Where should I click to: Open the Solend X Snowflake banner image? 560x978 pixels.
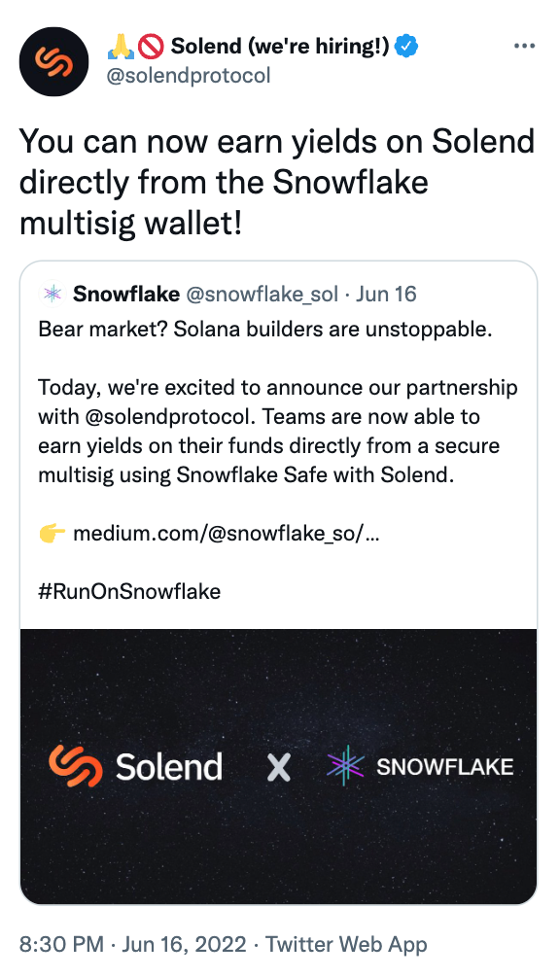[279, 767]
